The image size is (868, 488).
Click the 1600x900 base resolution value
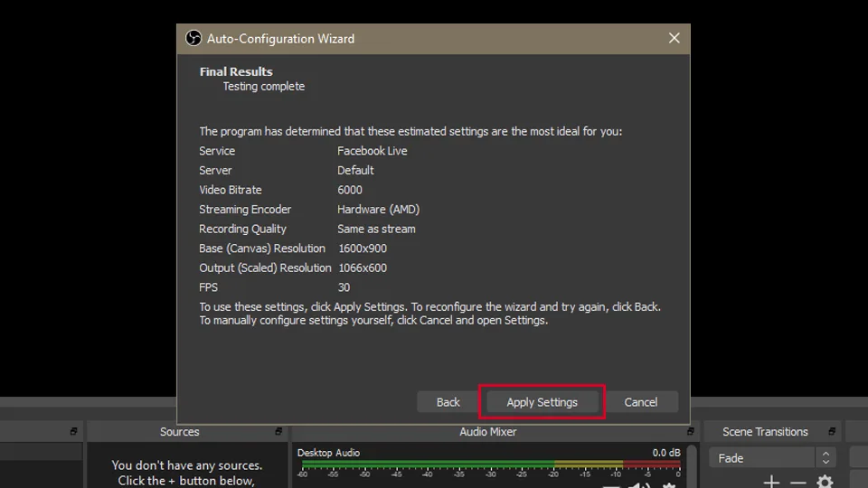point(363,249)
